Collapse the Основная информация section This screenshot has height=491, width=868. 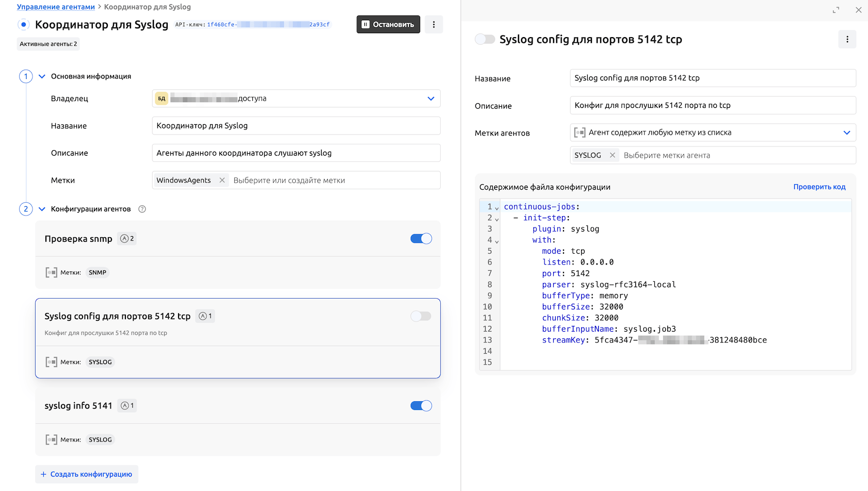42,76
